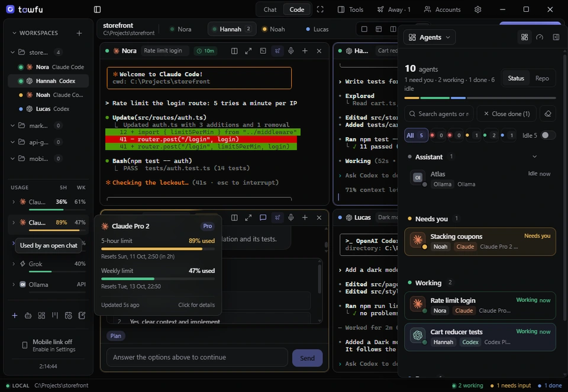This screenshot has height=392, width=568.
Task: Toggle rocket away icon in Noah's pane
Action: [277, 218]
